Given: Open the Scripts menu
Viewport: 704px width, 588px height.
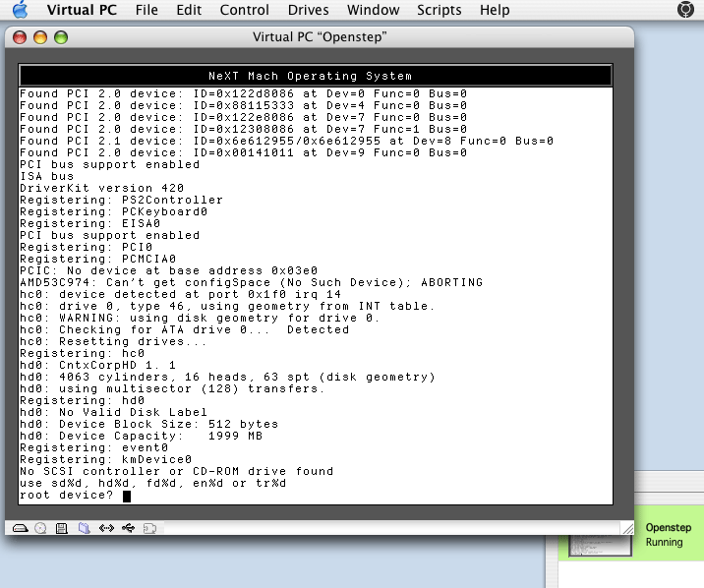Looking at the screenshot, I should (440, 10).
